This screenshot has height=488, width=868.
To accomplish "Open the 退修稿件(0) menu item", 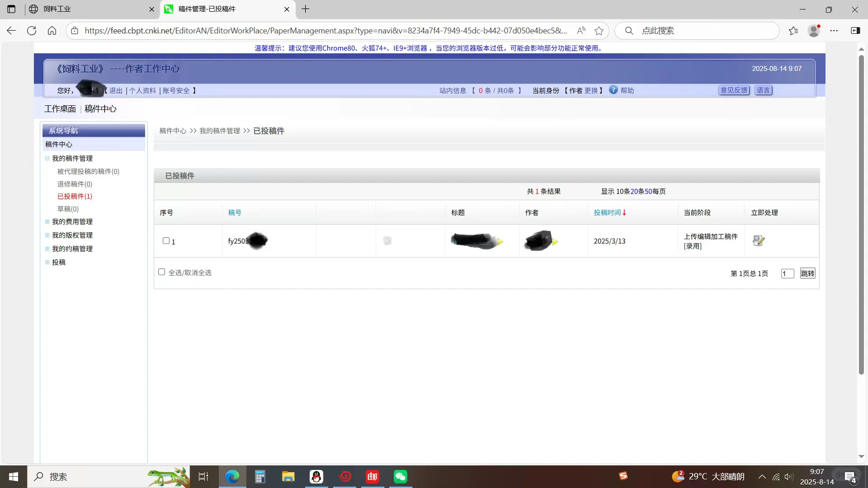I will coord(75,184).
